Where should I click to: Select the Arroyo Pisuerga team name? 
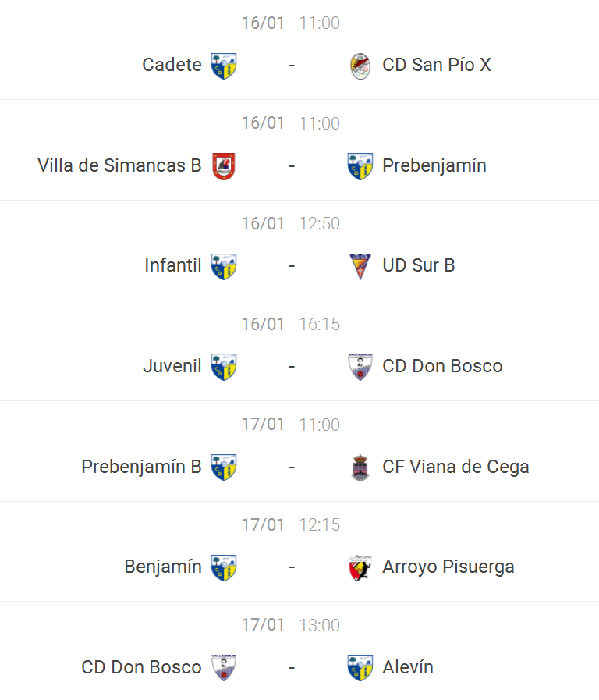pyautogui.click(x=448, y=567)
